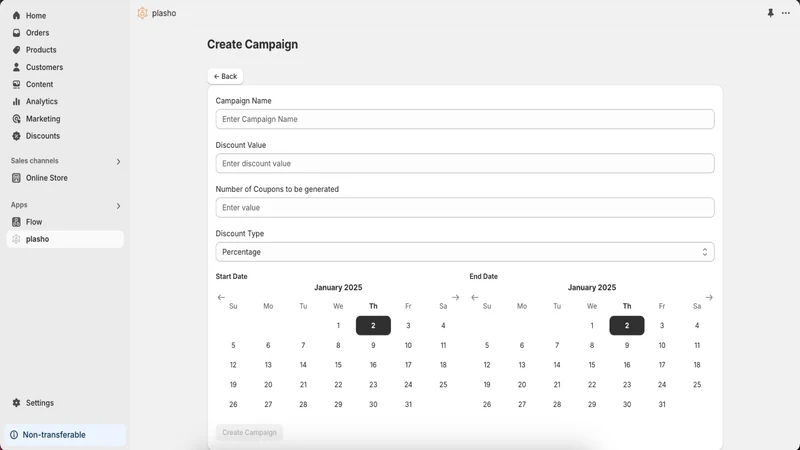
Task: Click the Home icon in sidebar
Action: tap(16, 15)
